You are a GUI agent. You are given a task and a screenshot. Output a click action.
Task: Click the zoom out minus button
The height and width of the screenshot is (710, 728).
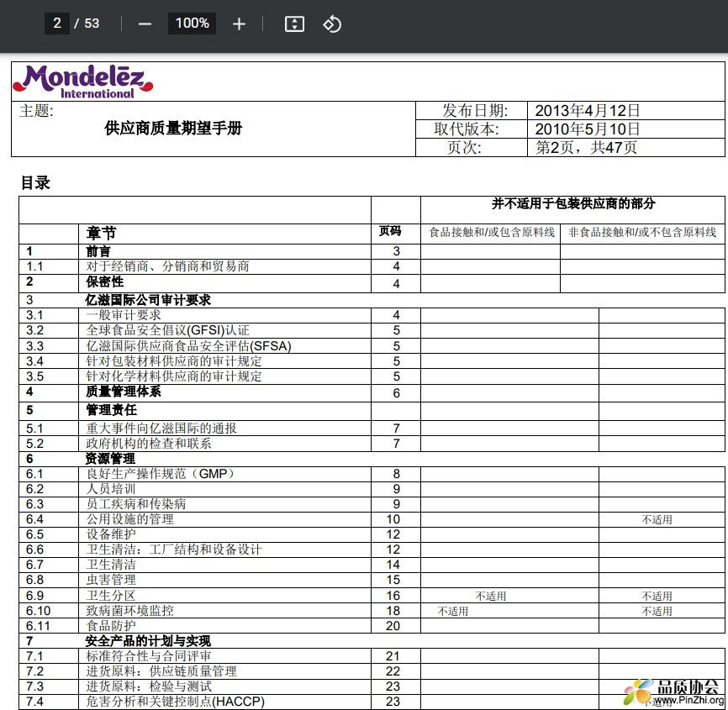tap(145, 24)
